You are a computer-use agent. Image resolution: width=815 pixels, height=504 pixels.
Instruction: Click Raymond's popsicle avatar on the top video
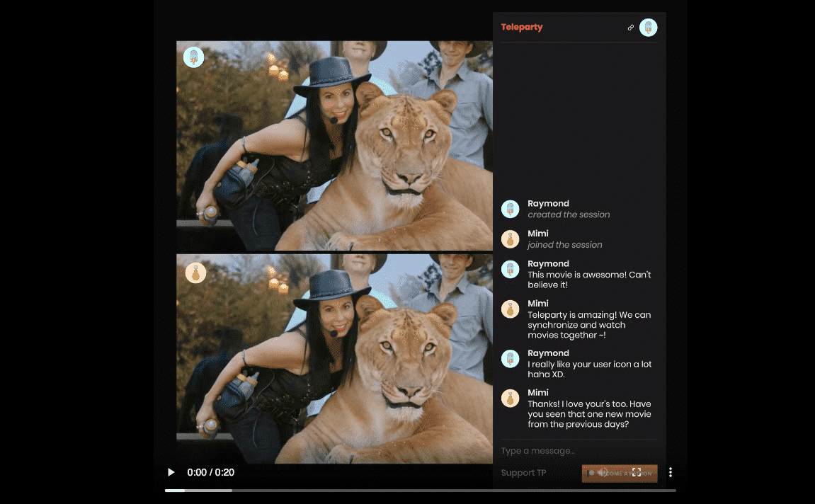coord(193,57)
